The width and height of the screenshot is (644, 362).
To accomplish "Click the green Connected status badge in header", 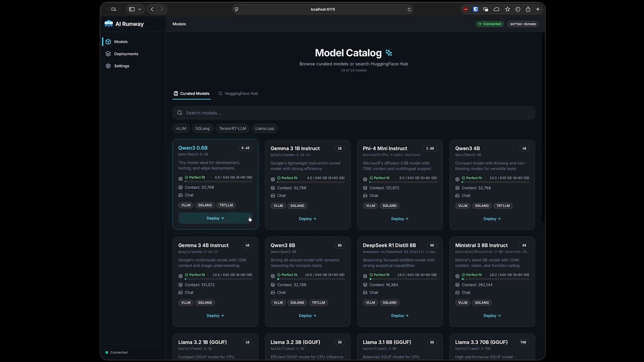I will 490,24.
